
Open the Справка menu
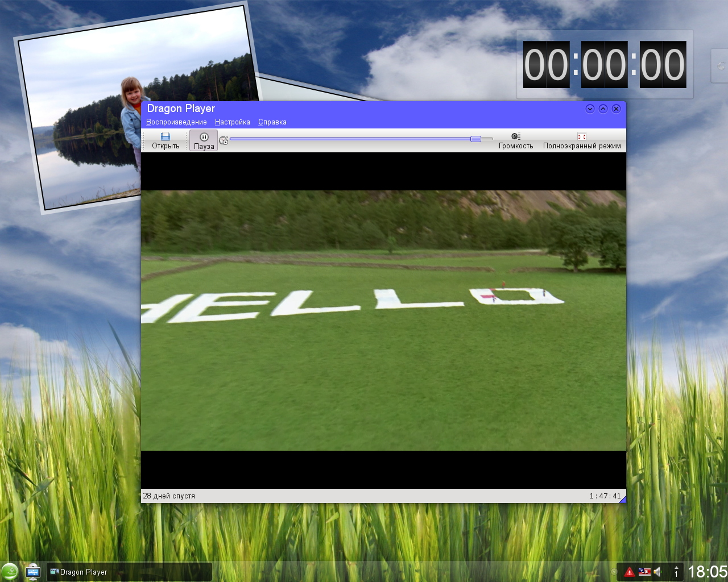pos(272,122)
